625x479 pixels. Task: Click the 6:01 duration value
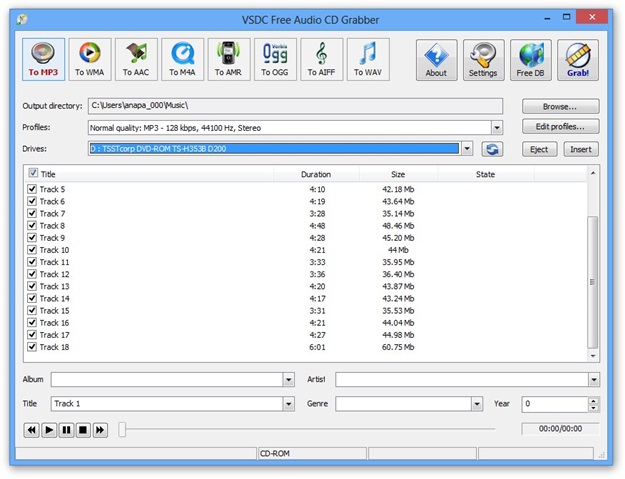[317, 347]
